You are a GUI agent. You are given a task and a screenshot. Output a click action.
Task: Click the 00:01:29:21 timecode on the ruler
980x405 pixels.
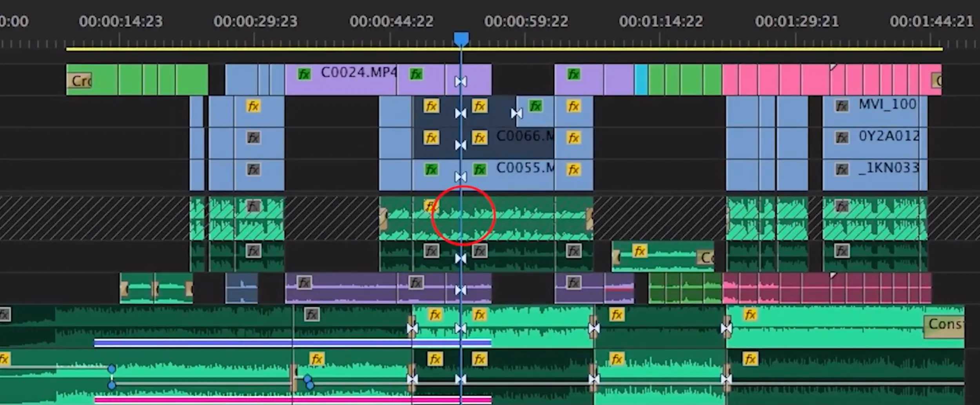click(797, 21)
